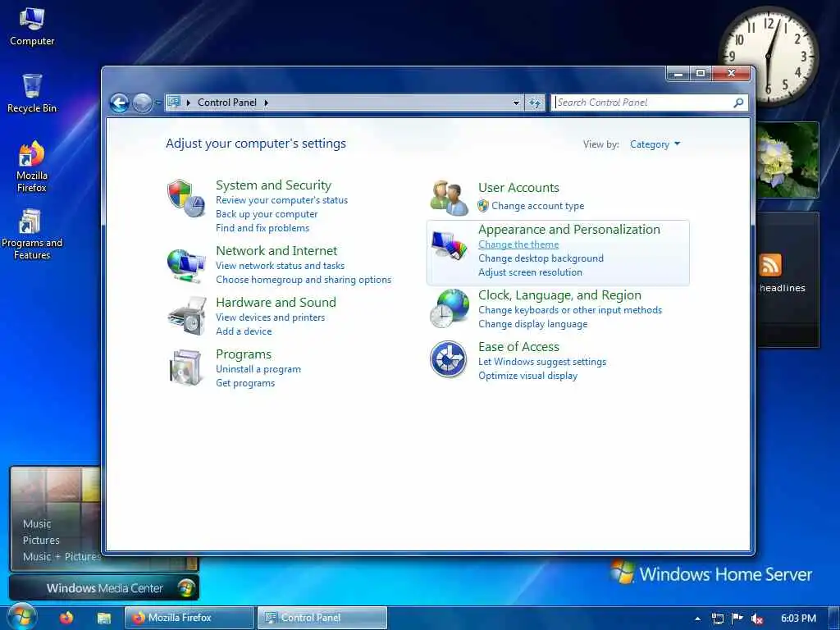Open the System and Security shield icon
Image resolution: width=840 pixels, height=630 pixels.
coord(186,199)
